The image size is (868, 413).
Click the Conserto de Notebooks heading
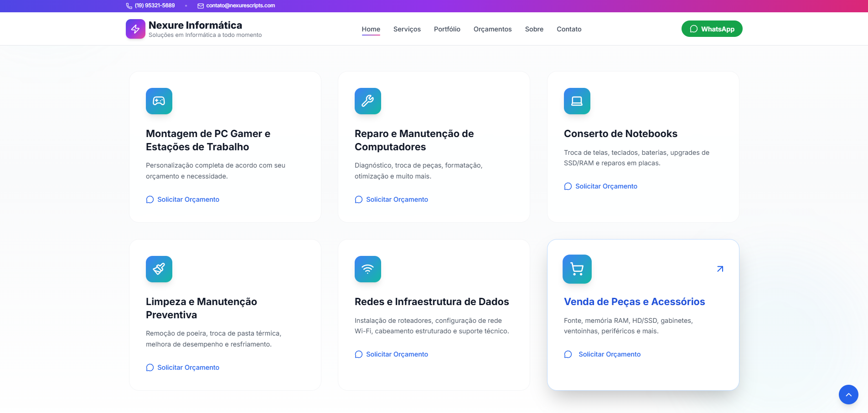pos(620,133)
